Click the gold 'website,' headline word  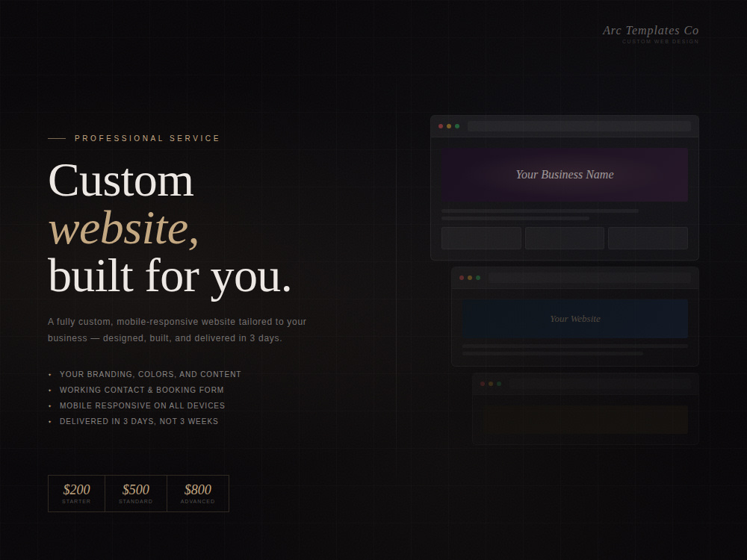pyautogui.click(x=123, y=228)
